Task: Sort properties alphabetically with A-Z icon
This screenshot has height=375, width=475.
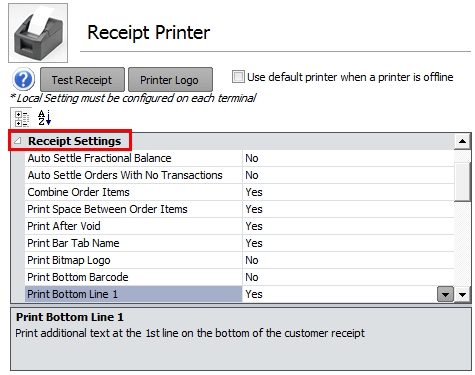Action: click(44, 118)
